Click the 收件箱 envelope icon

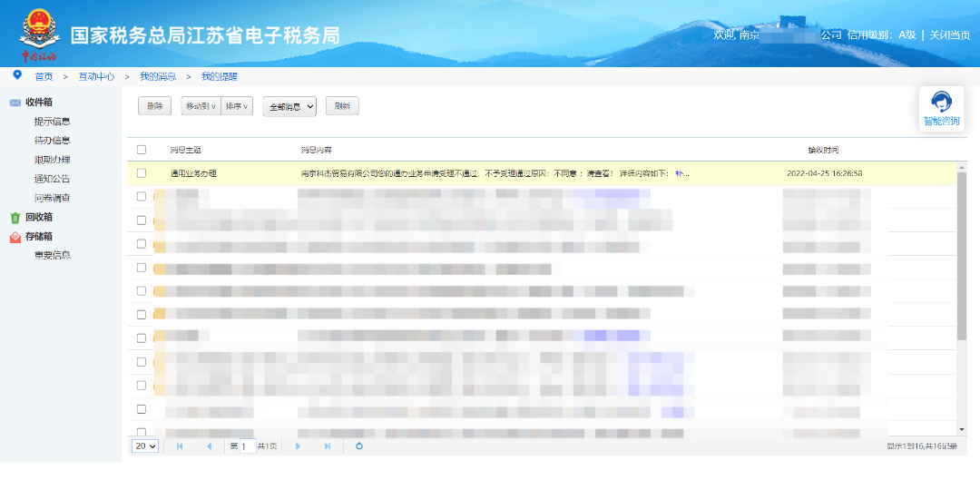tap(15, 103)
